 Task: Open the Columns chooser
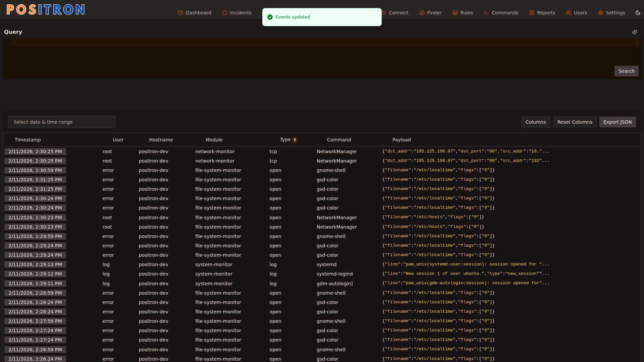pyautogui.click(x=536, y=122)
